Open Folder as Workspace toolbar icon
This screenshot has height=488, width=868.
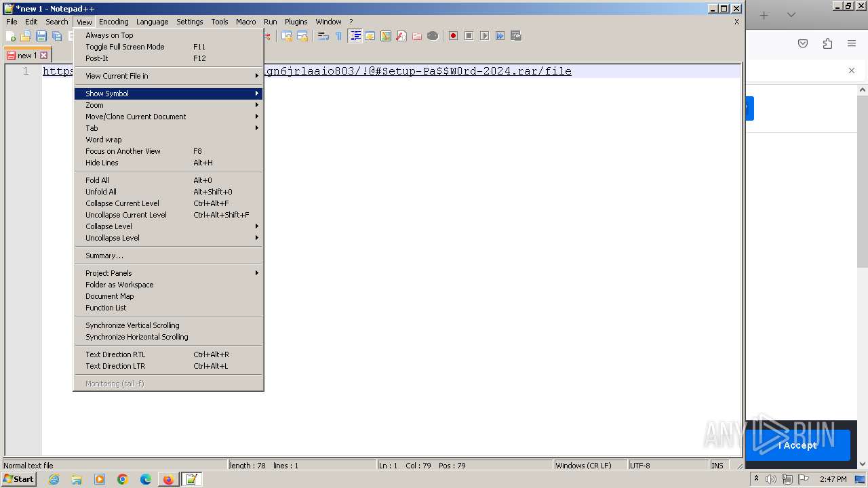[417, 36]
